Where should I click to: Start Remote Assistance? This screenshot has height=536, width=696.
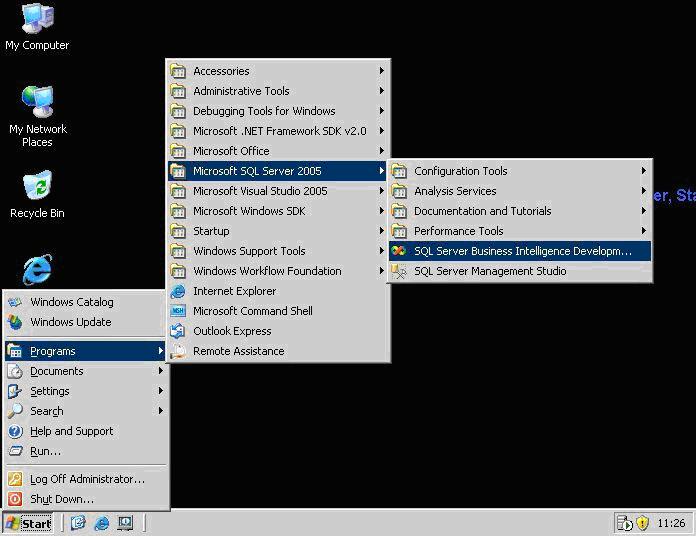pos(238,351)
